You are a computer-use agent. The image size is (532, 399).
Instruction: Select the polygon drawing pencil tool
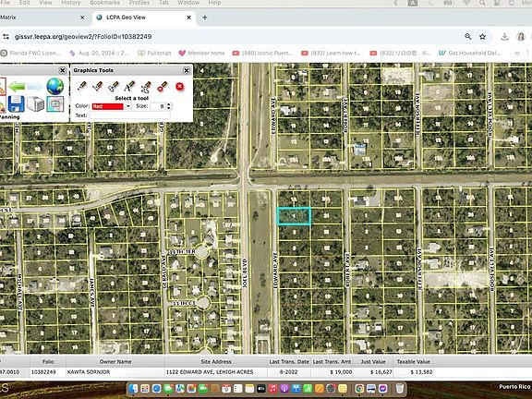coord(114,86)
